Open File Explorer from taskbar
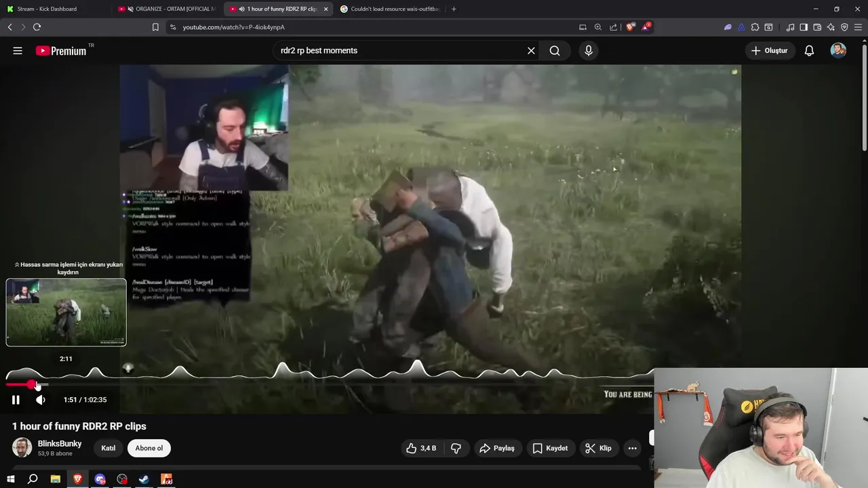 56,479
